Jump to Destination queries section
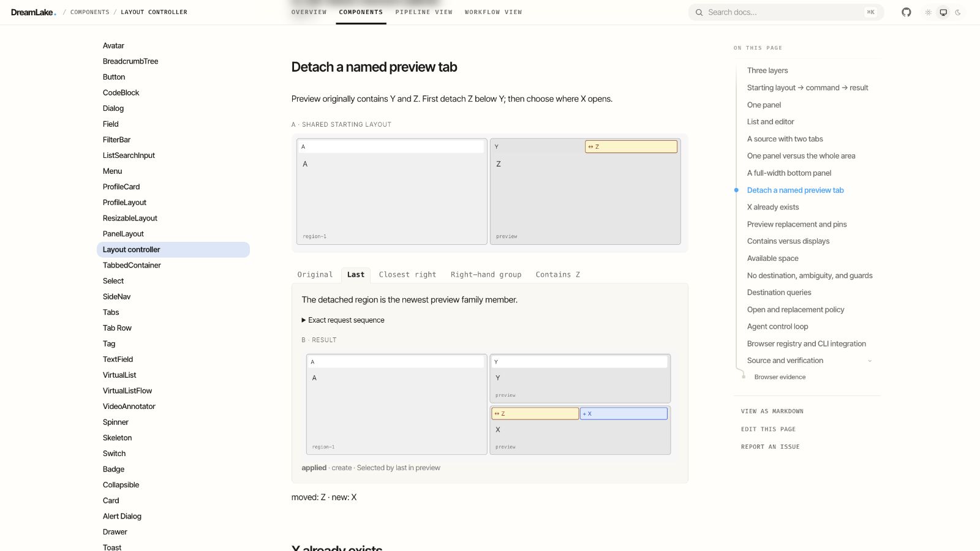 click(x=779, y=293)
